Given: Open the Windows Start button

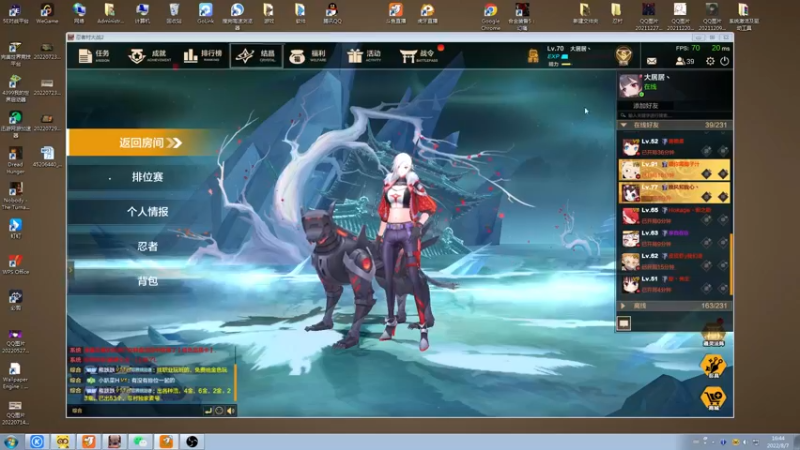Looking at the screenshot, I should (x=11, y=442).
